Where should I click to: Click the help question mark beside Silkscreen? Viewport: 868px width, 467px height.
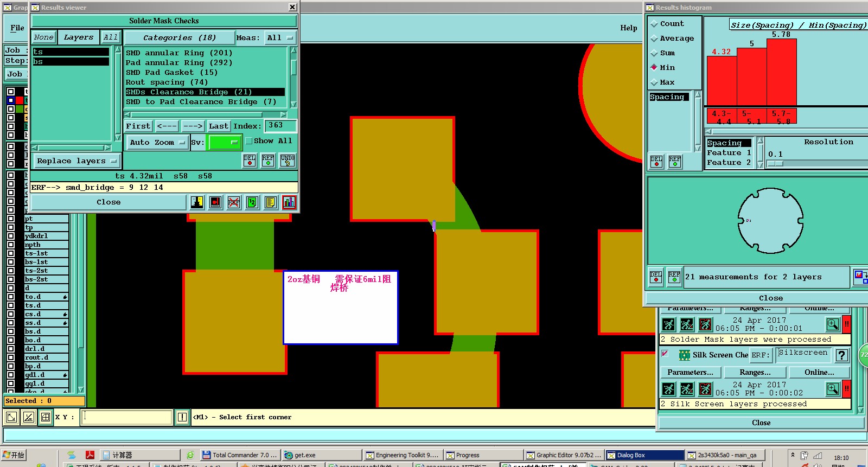click(842, 355)
